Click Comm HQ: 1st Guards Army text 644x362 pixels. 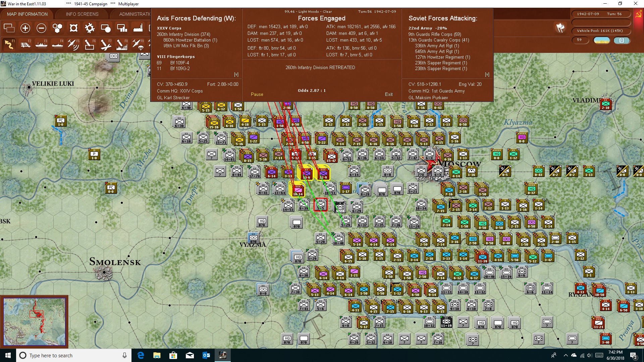436,91
